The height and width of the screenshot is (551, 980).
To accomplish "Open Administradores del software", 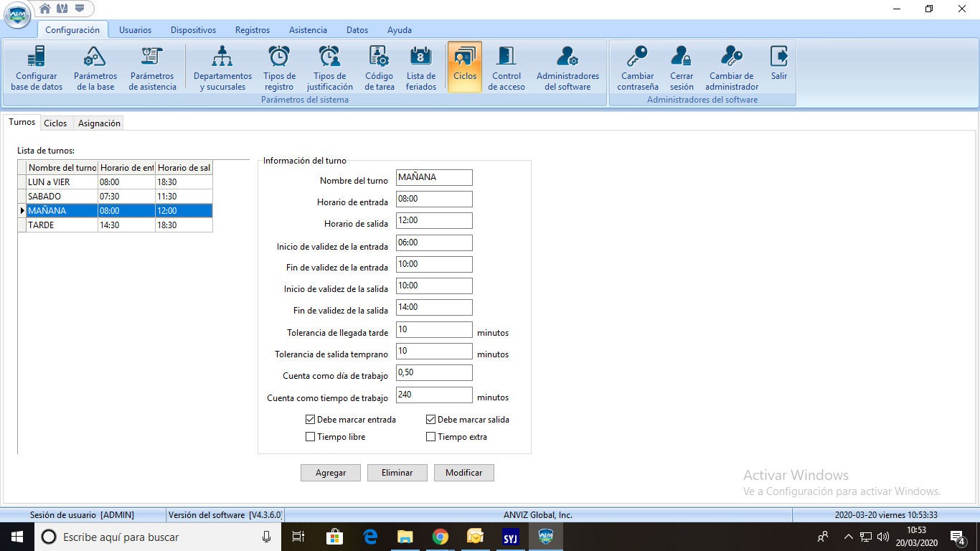I will pos(567,67).
